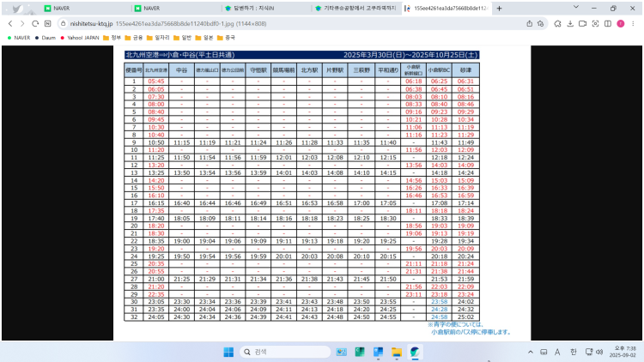Open the blue Phone Link taskbar app
The width and height of the screenshot is (644, 362).
tap(379, 352)
